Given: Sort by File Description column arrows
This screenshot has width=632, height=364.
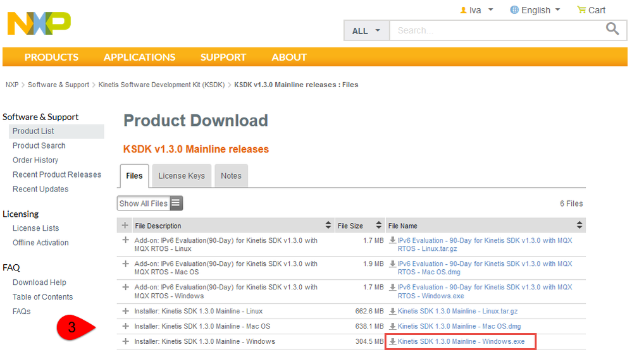Looking at the screenshot, I should pyautogui.click(x=328, y=225).
